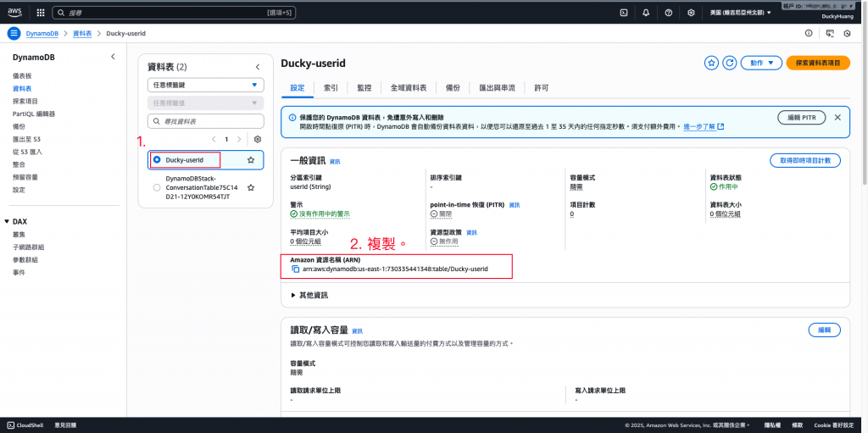Switch to the 設定 tab
868x433 pixels.
tap(298, 88)
